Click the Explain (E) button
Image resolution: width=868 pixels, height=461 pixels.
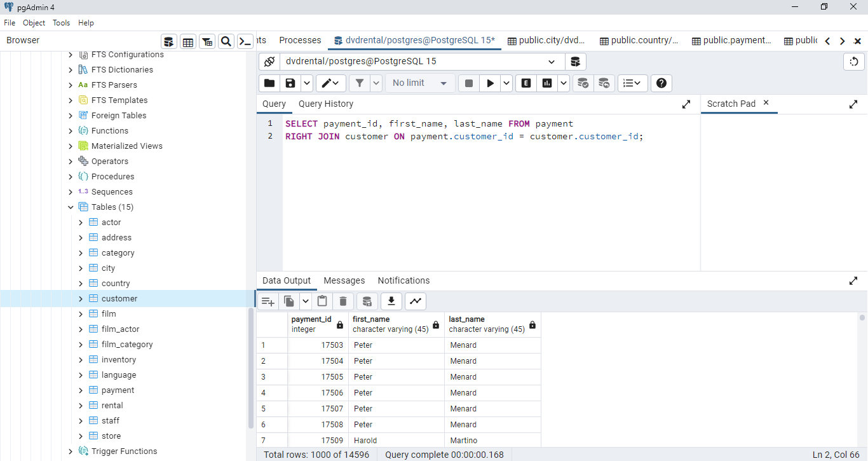[x=526, y=83]
